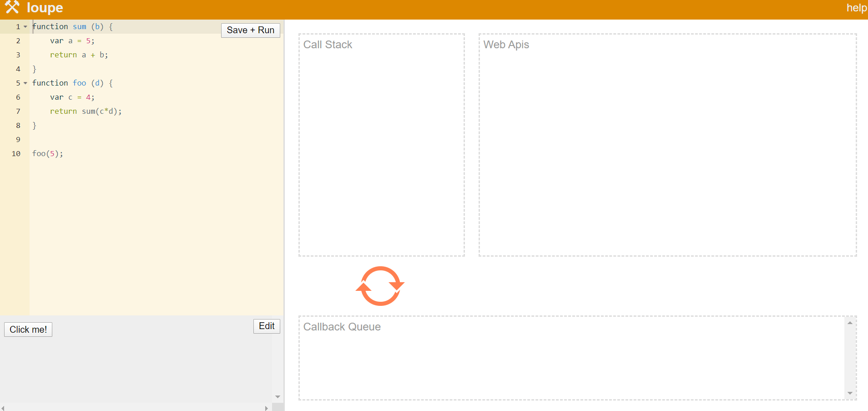Open the help link
Viewport: 868px width, 411px height.
pos(856,8)
